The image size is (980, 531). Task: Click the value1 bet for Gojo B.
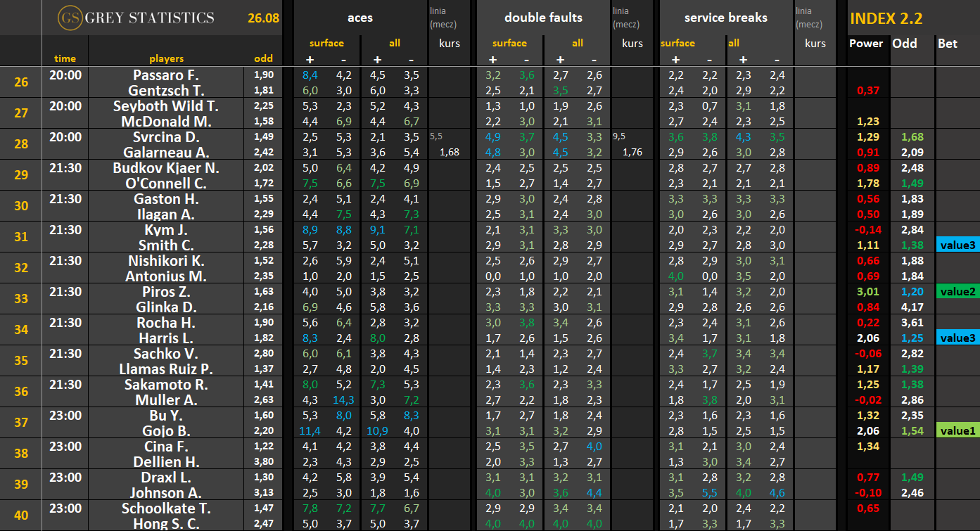point(957,430)
